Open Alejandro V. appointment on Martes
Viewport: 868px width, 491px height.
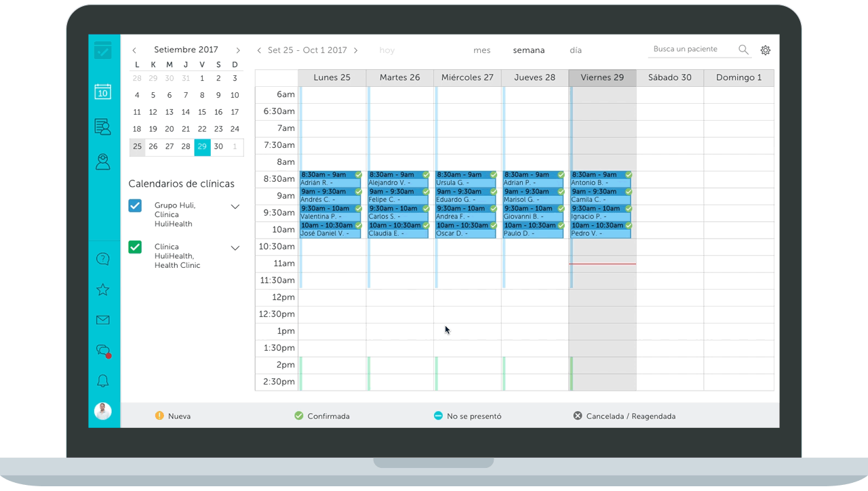pyautogui.click(x=398, y=179)
